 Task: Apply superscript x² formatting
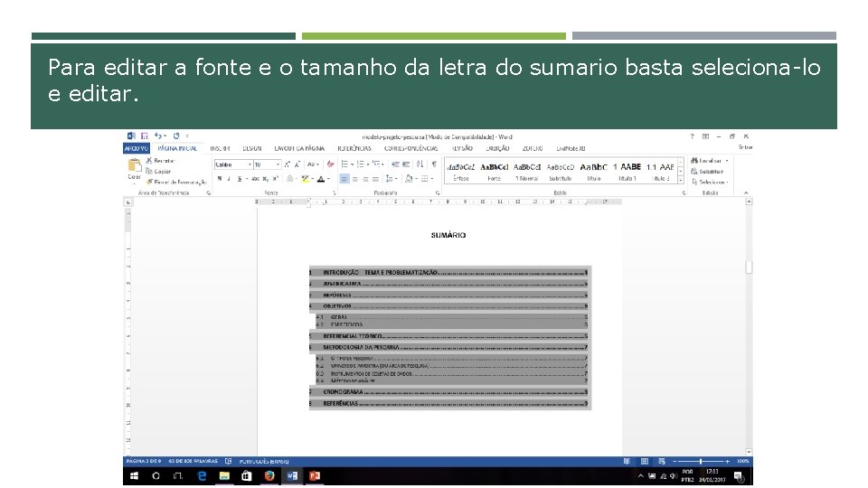[275, 179]
